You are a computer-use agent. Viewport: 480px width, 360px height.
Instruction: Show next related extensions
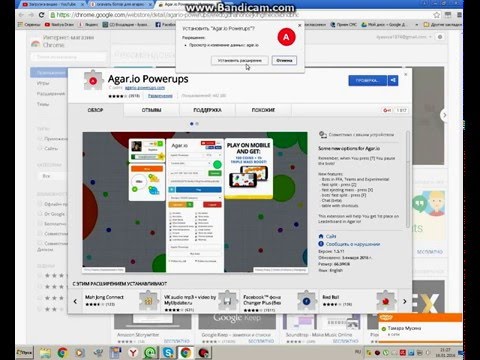(x=405, y=301)
